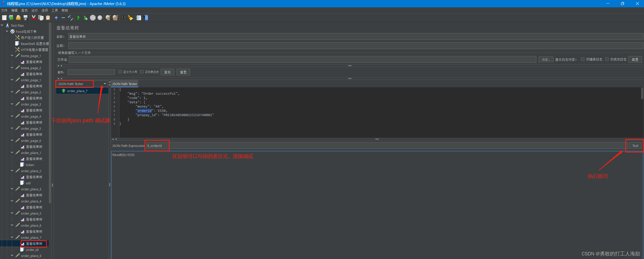Expand all tree nodes with plus icon
Screen dimensions: 644x259
point(56,18)
